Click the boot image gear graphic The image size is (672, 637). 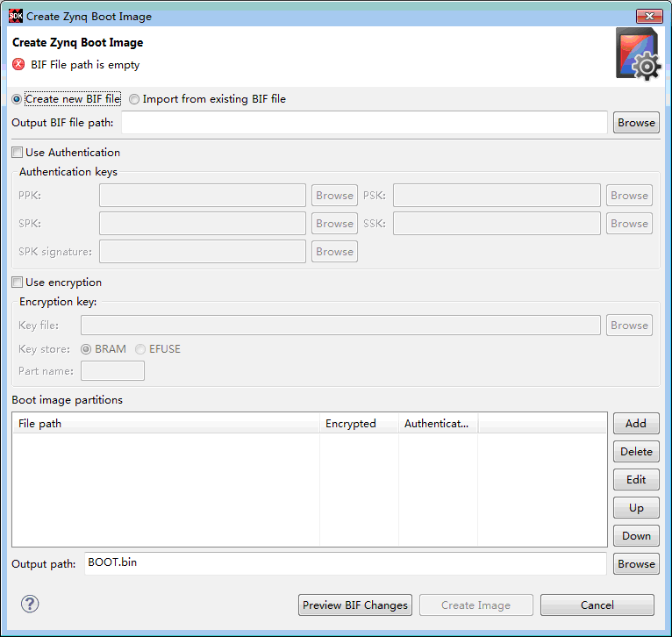638,54
